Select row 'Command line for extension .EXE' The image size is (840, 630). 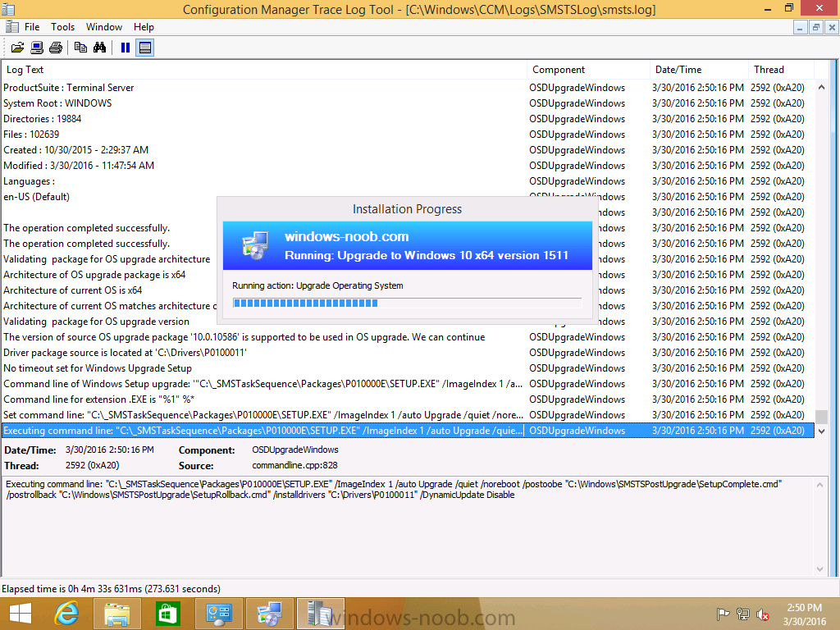tap(409, 399)
